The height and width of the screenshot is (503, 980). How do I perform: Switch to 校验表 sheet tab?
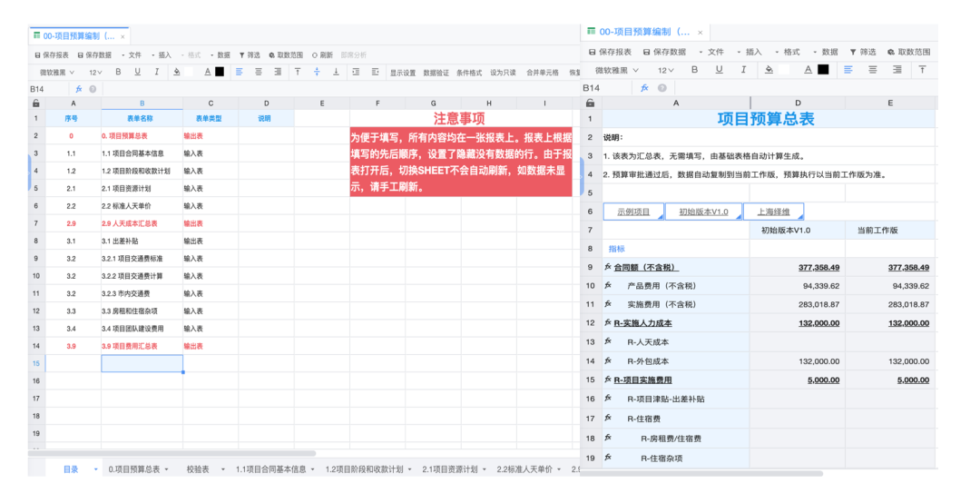point(198,469)
